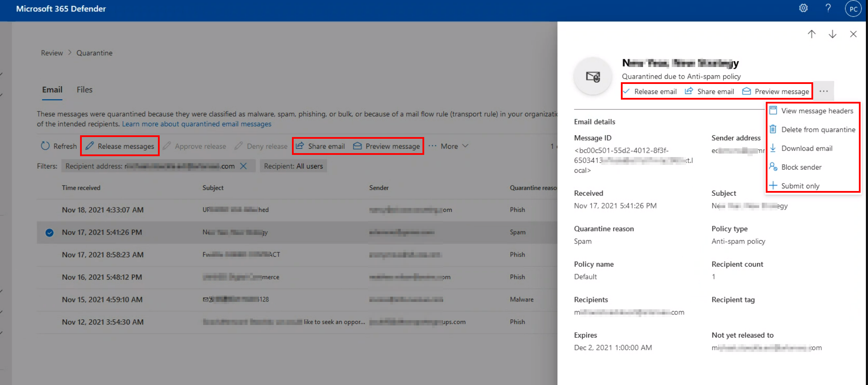Screen dimensions: 868x385
Task: Select the Nov 15, 2021 4:59:10 AM row
Action: click(x=297, y=299)
